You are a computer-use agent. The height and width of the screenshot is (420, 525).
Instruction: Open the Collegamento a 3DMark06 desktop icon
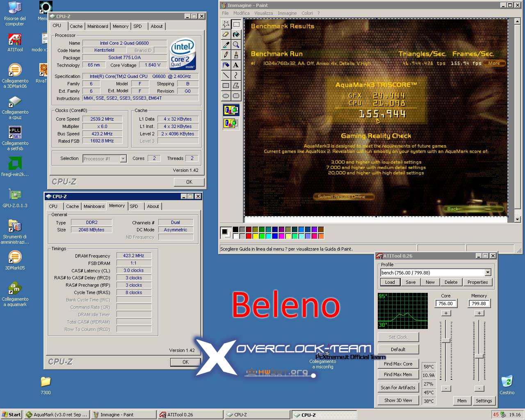click(x=15, y=76)
